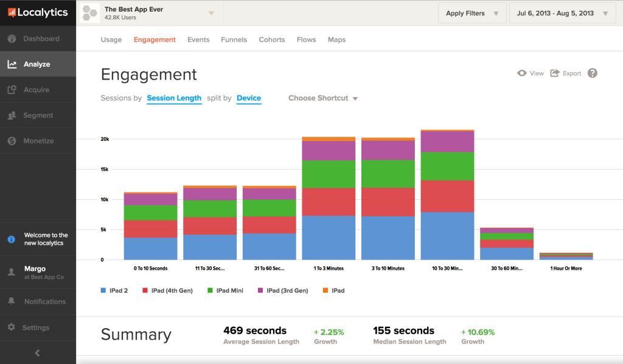The height and width of the screenshot is (364, 623).
Task: Toggle the iPad Mini legend entry
Action: click(225, 290)
